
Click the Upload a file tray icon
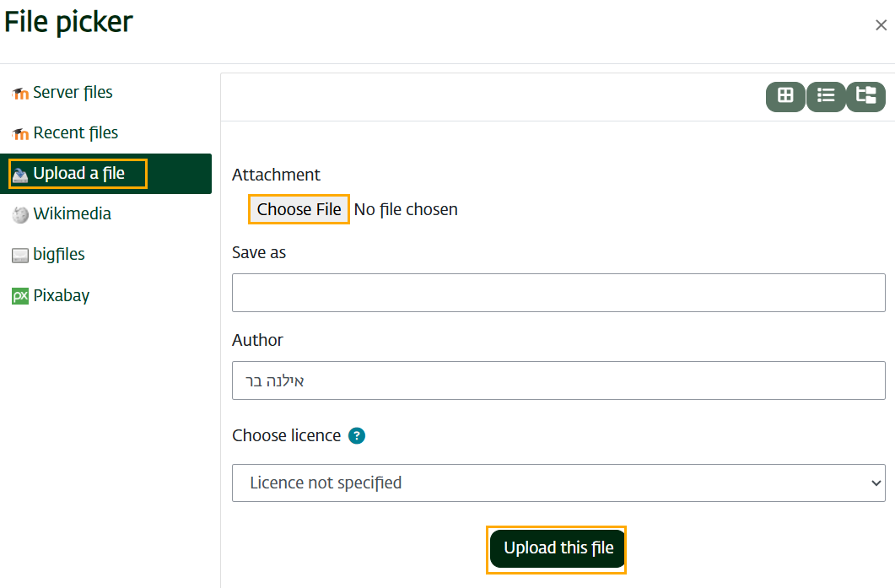pyautogui.click(x=20, y=175)
